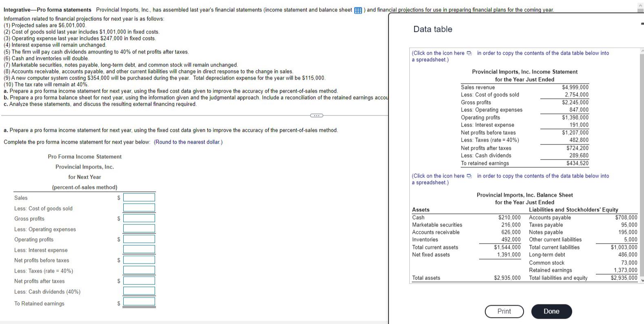Copy the Income Statement table to spreadsheet

(x=469, y=53)
